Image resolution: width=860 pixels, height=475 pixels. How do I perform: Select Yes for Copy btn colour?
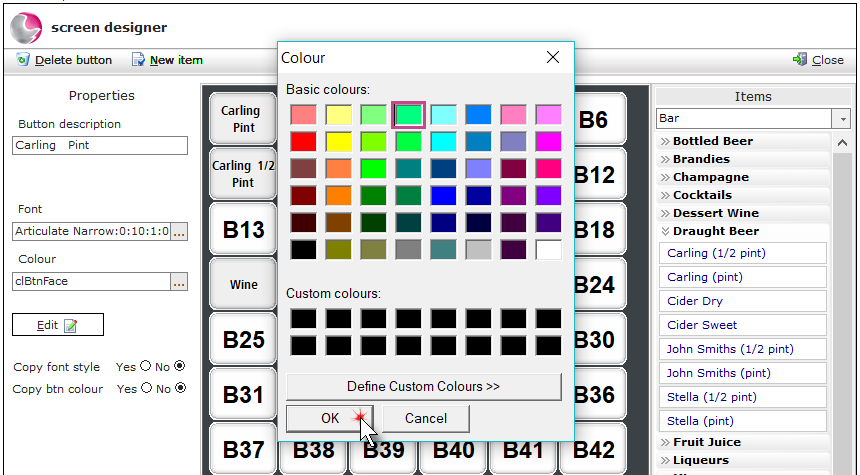tap(146, 388)
